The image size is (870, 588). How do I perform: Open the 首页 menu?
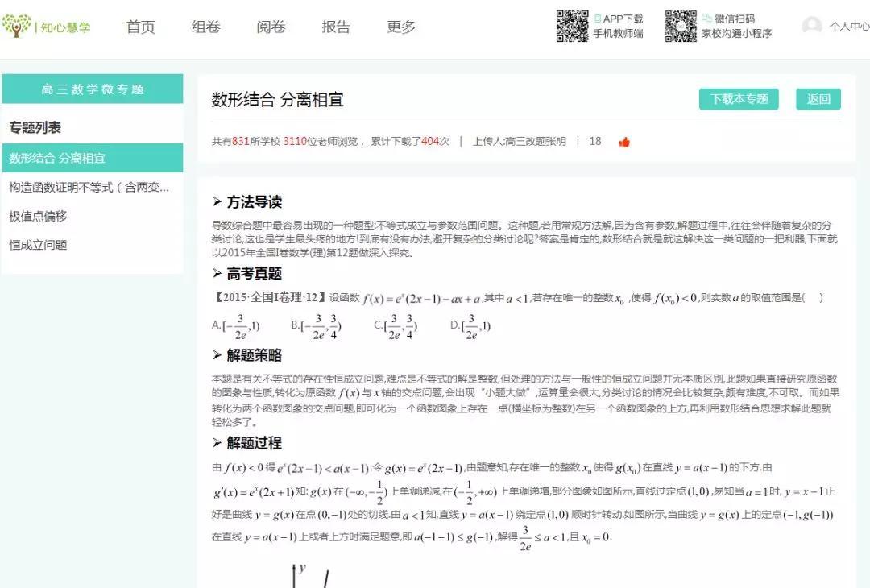tap(140, 27)
